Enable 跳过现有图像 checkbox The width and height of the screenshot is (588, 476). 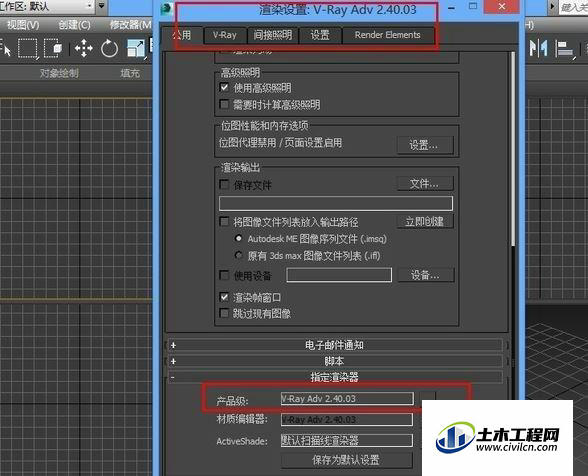point(224,313)
